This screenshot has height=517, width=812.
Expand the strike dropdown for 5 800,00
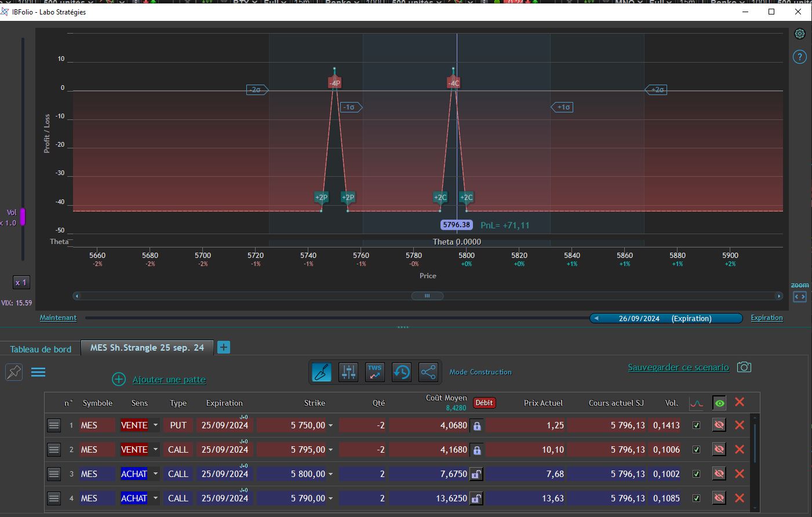[331, 474]
